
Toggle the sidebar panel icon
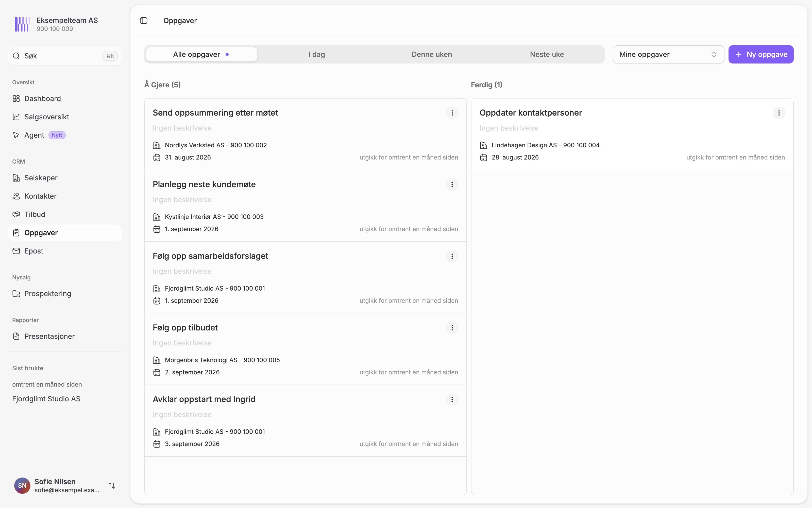pos(144,21)
